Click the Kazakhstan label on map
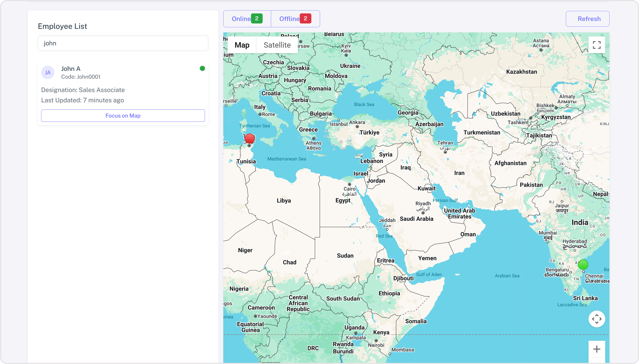Image resolution: width=639 pixels, height=364 pixels. coord(521,72)
